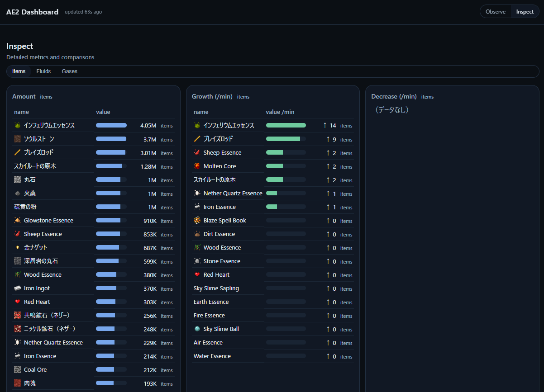Select the Items tab
This screenshot has height=392, width=544.
19,71
